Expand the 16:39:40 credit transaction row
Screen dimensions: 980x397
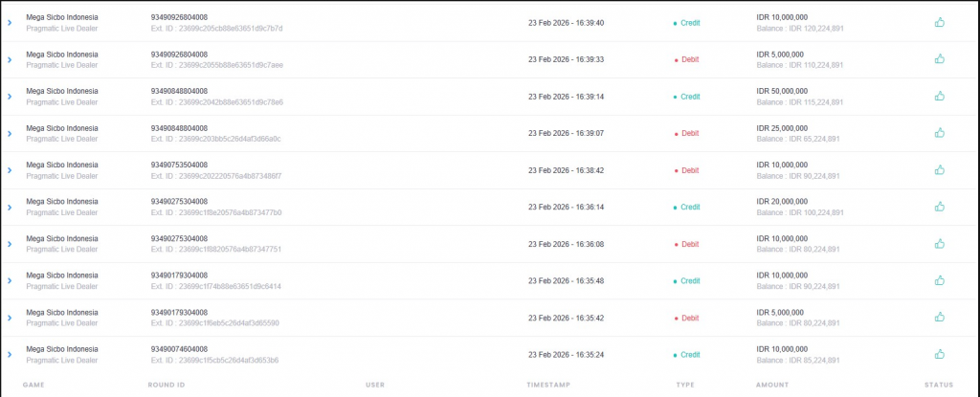(x=10, y=22)
